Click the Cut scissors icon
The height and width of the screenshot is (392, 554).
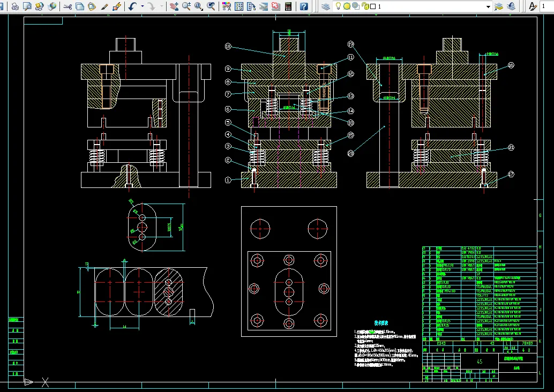68,6
